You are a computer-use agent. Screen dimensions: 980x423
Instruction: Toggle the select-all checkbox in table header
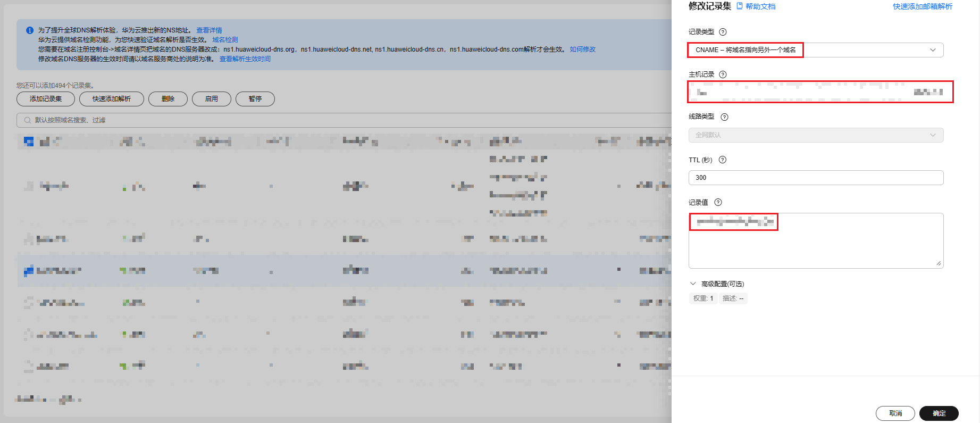click(x=29, y=142)
